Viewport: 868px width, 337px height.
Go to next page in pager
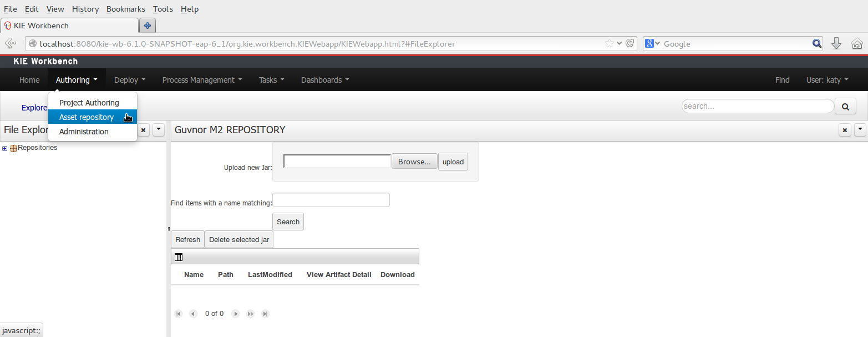pyautogui.click(x=236, y=314)
